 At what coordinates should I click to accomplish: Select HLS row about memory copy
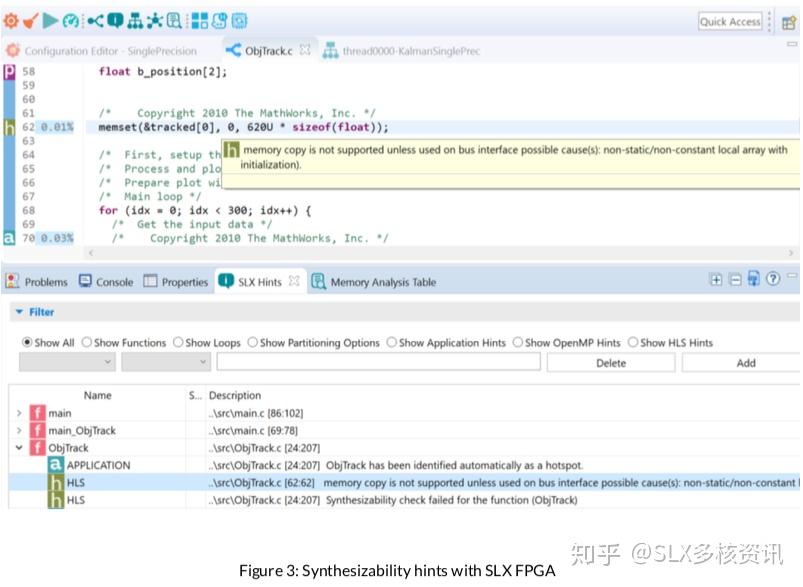[x=404, y=483]
